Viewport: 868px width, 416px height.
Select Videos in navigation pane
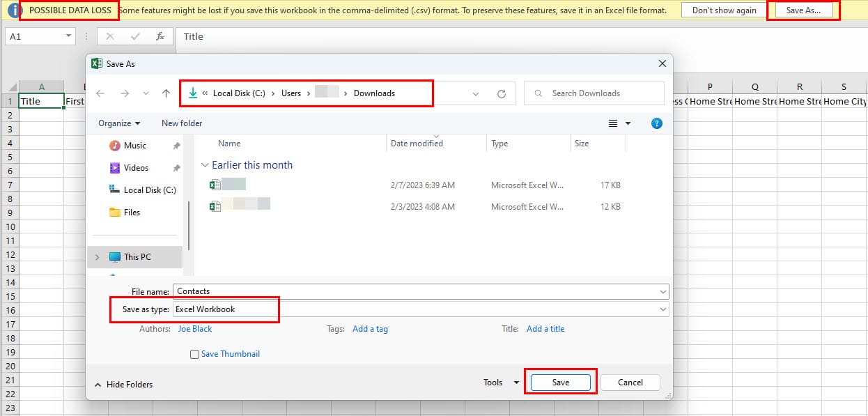coord(136,168)
